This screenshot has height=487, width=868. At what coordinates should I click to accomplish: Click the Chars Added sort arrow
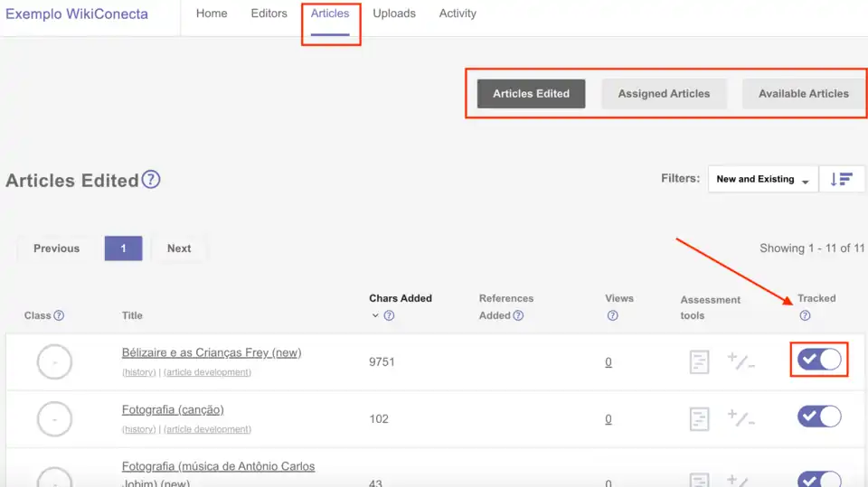pos(375,315)
